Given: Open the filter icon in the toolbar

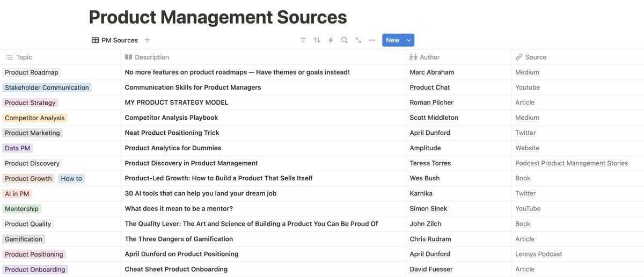Looking at the screenshot, I should (x=303, y=40).
